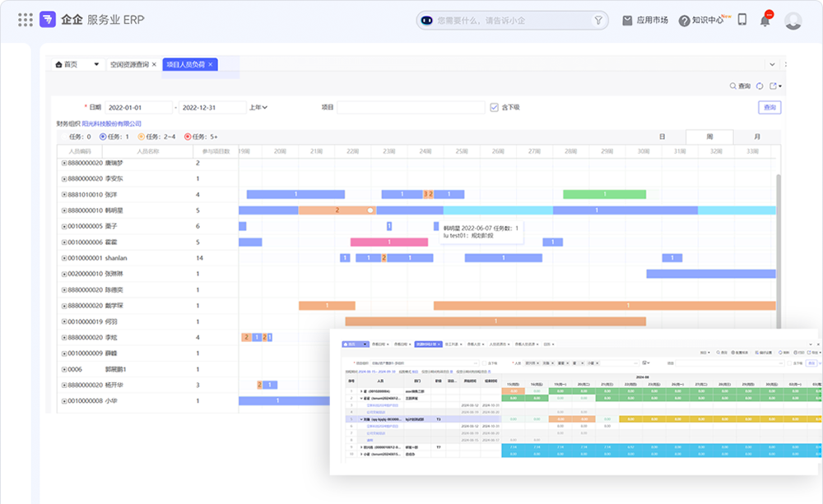Select the 任务: 1 radio option
This screenshot has width=823, height=504.
point(103,136)
